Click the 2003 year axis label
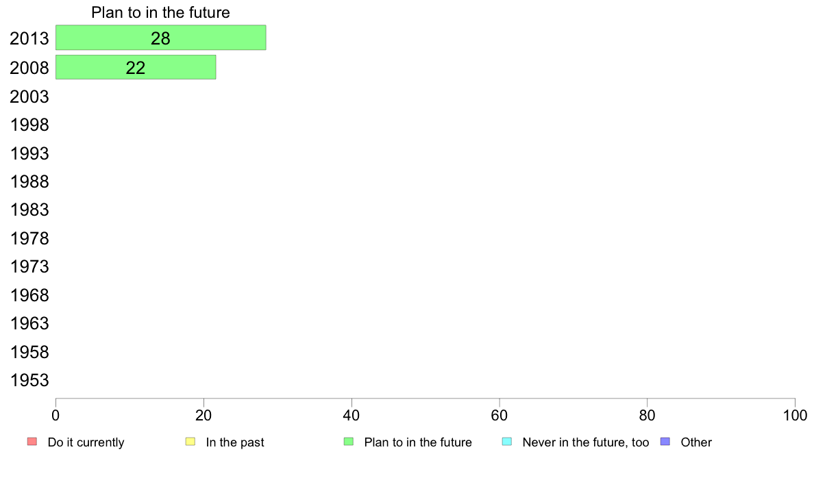Viewport: 814px width, 504px height. [x=29, y=97]
